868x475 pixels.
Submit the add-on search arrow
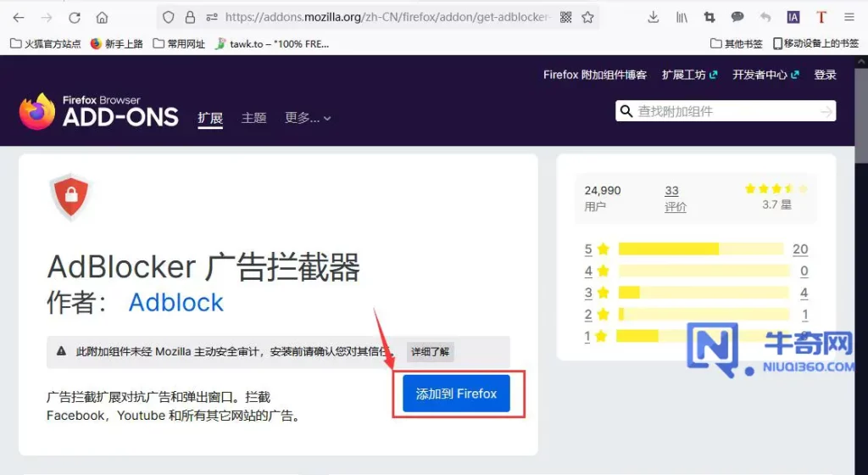pyautogui.click(x=826, y=112)
